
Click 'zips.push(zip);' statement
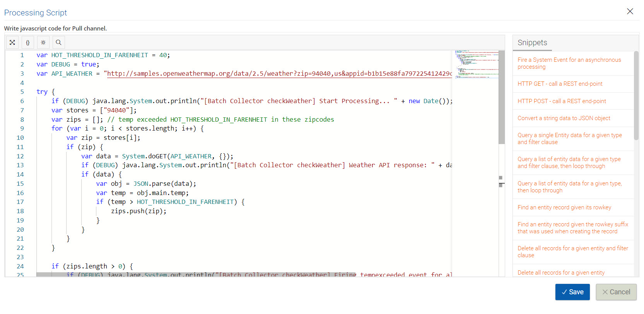(139, 211)
